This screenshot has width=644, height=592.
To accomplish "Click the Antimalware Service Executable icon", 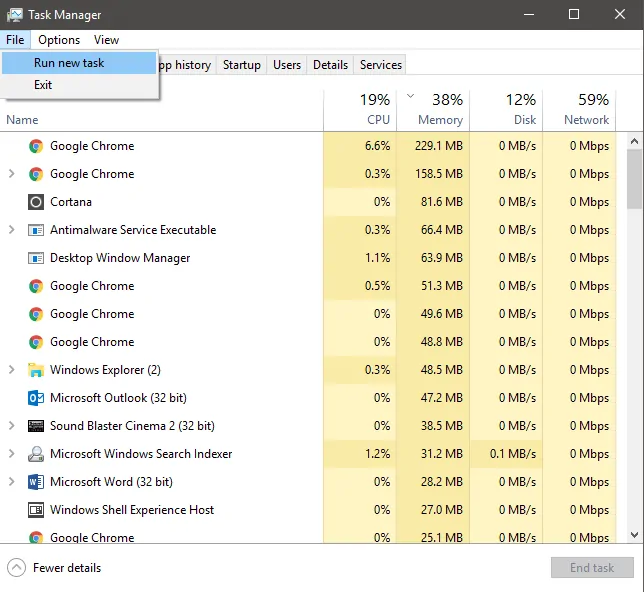I will click(36, 230).
